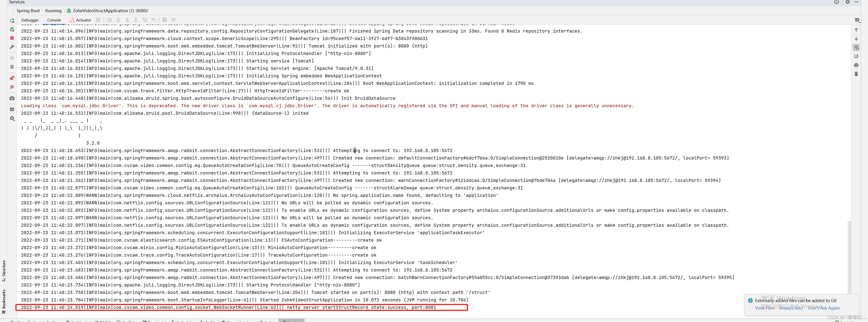Click the Always Add link
868x322 pixels.
tap(791, 308)
